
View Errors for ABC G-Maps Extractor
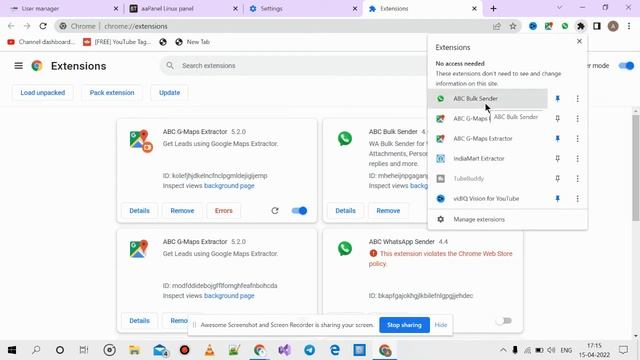coord(224,211)
